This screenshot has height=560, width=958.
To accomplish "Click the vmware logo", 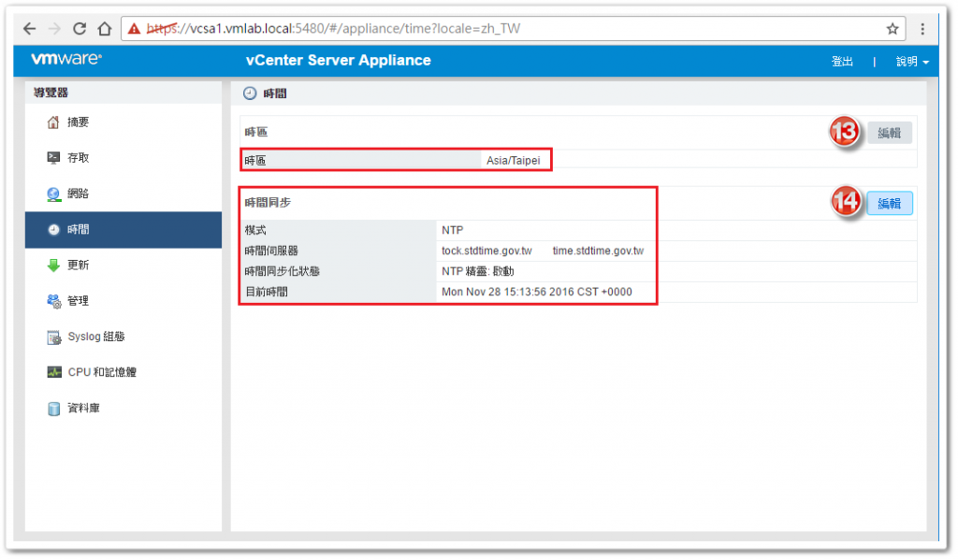I will pyautogui.click(x=66, y=59).
